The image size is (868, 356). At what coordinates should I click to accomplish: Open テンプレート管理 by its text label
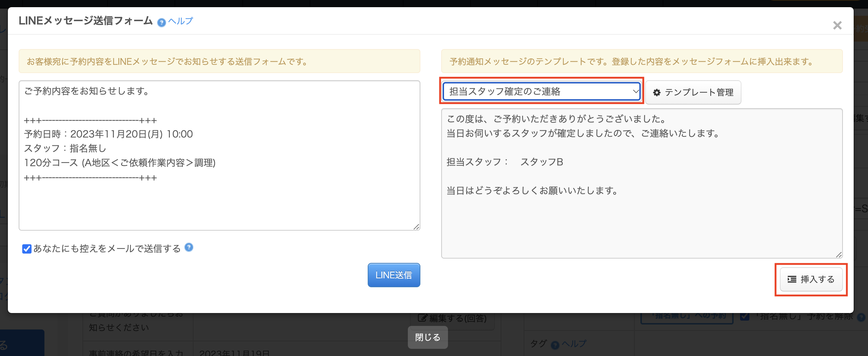699,93
